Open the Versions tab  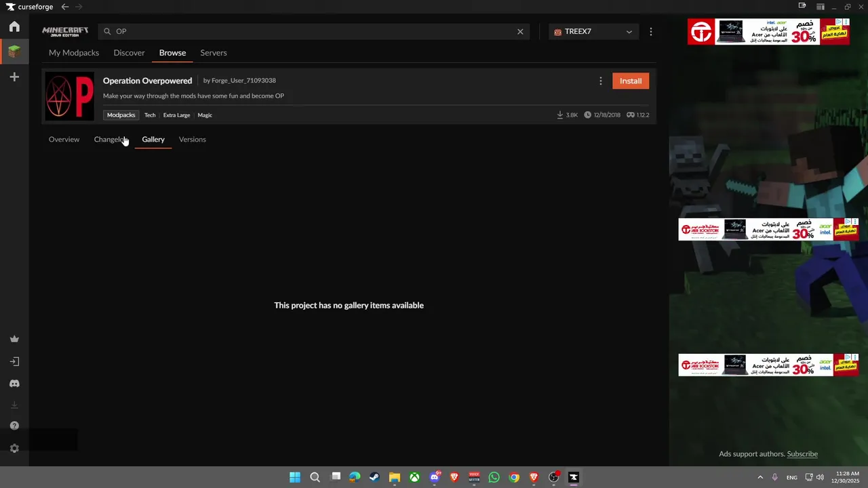pos(192,140)
